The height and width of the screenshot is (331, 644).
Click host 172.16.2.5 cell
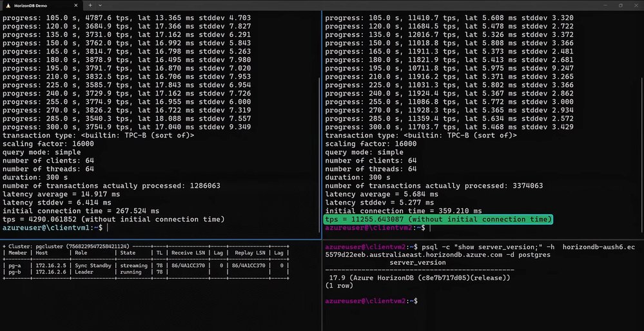tap(51, 266)
